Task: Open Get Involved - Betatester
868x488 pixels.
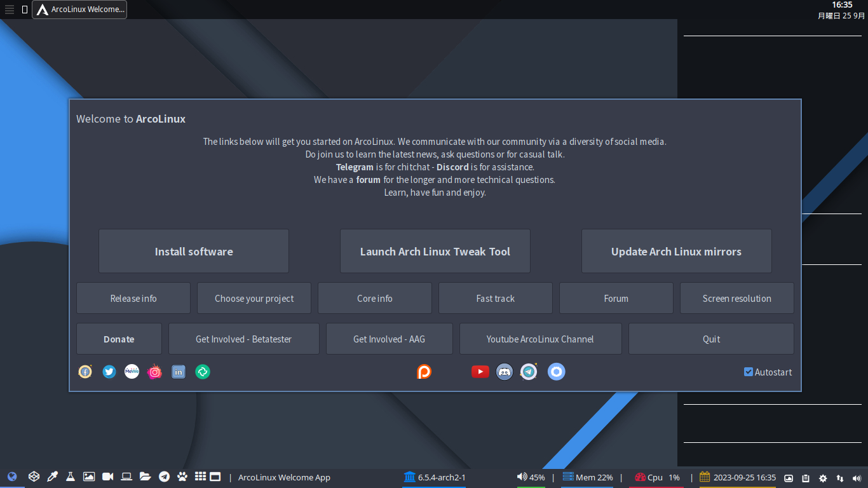Action: coord(244,339)
